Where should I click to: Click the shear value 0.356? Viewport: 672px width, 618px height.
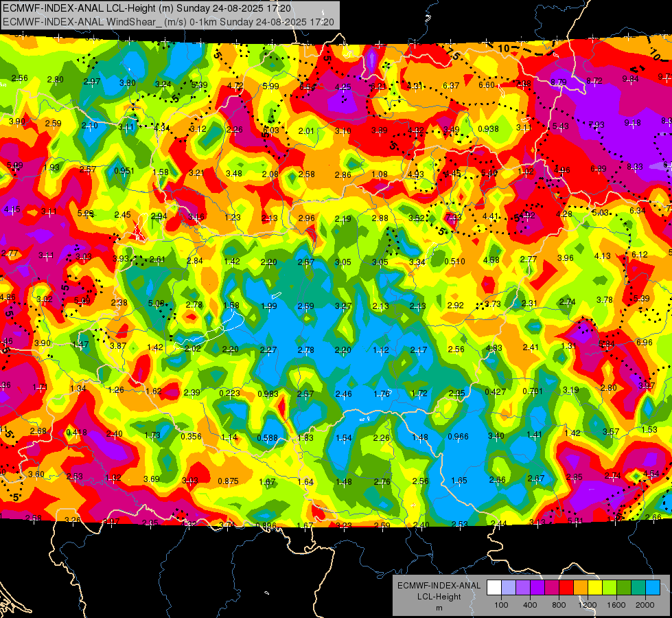pos(191,436)
